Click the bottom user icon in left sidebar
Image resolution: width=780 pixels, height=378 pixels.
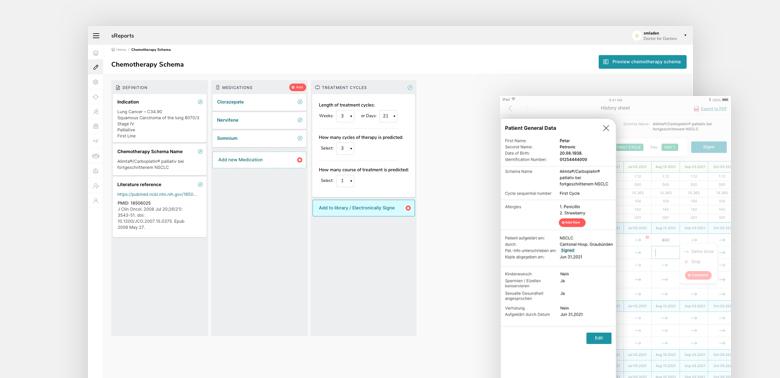96,200
